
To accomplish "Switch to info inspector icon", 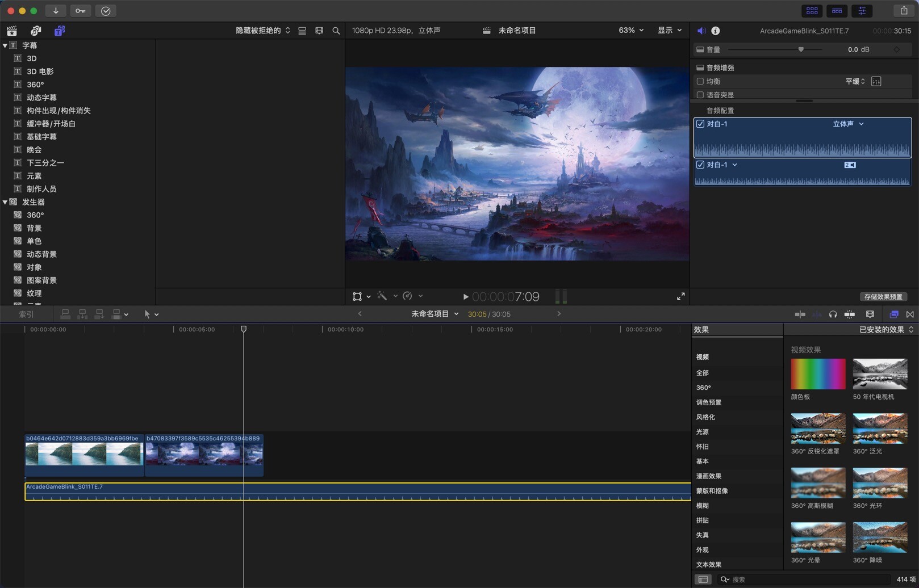I will tap(716, 31).
